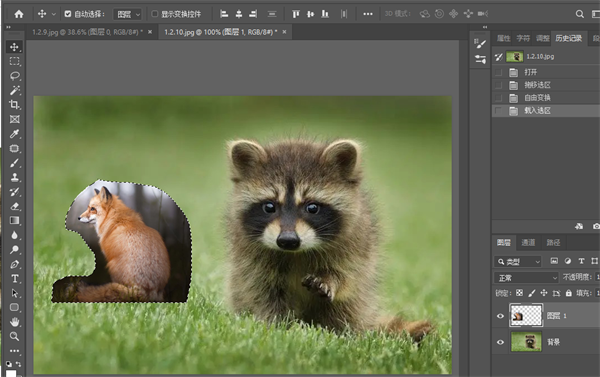Select the Brush tool

point(15,163)
